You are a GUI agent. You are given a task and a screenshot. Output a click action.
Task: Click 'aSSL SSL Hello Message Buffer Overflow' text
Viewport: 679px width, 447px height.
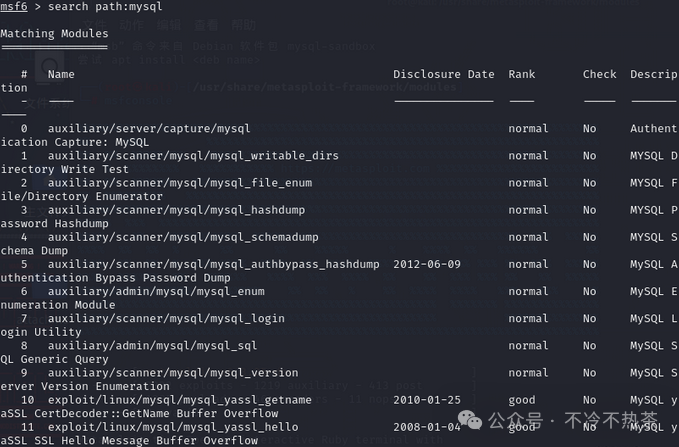[x=129, y=441]
